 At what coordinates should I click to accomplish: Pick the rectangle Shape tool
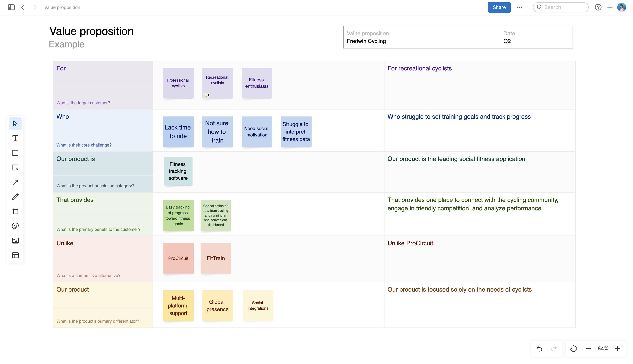tap(15, 153)
